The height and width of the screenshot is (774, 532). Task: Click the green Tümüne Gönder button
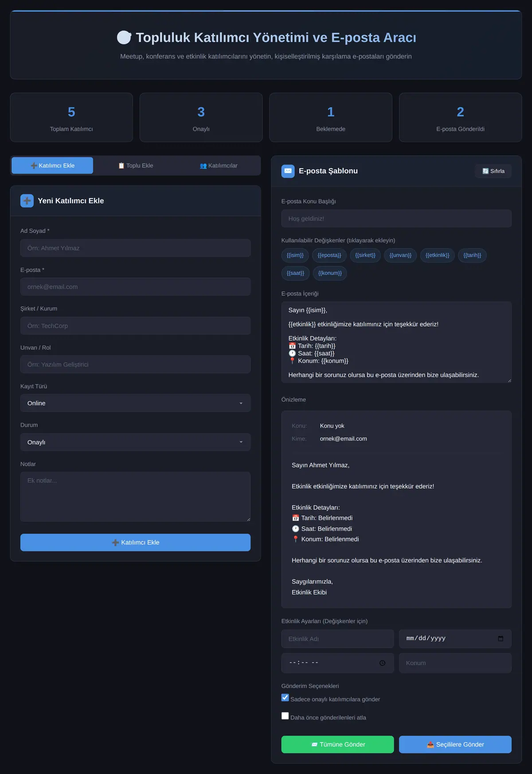[x=337, y=744]
